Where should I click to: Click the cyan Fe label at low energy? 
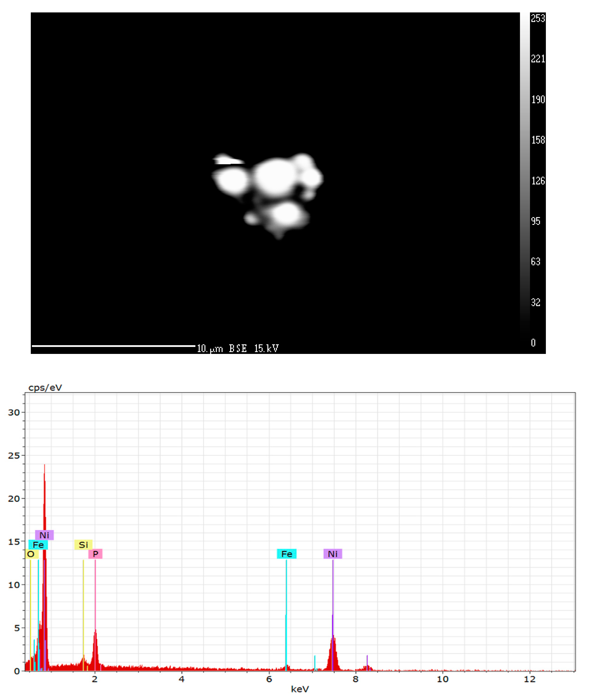click(38, 545)
